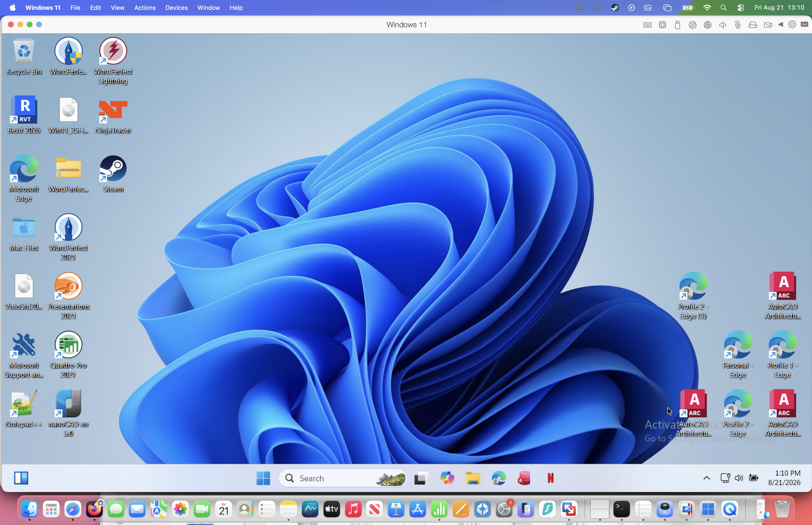Viewport: 812px width, 525px height.
Task: Open Netflix from the Windows taskbar
Action: tap(550, 478)
